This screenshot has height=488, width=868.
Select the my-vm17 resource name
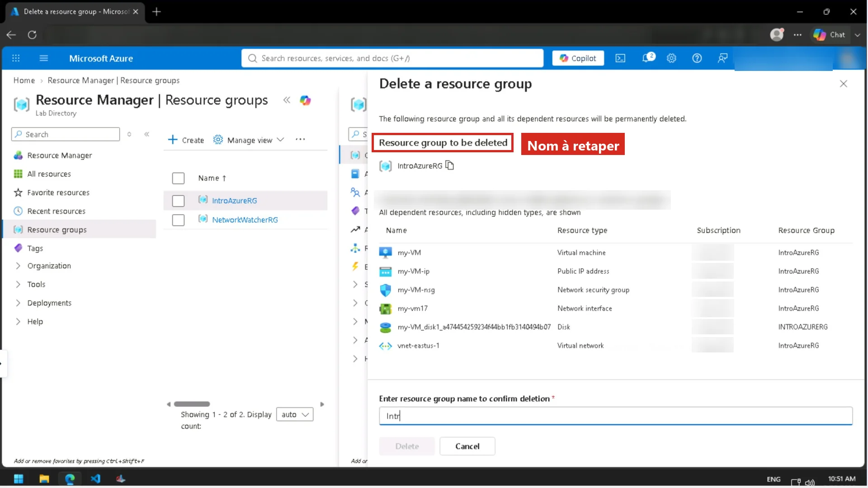(x=412, y=308)
